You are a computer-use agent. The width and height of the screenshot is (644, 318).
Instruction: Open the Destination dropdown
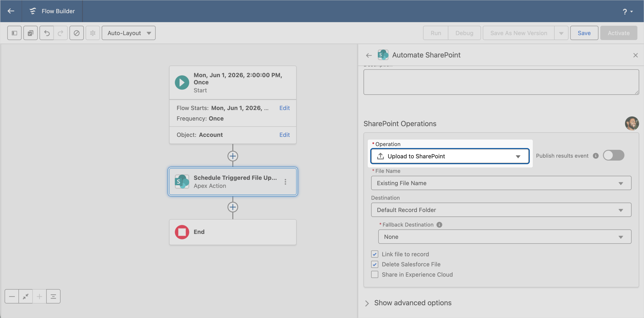pyautogui.click(x=501, y=210)
